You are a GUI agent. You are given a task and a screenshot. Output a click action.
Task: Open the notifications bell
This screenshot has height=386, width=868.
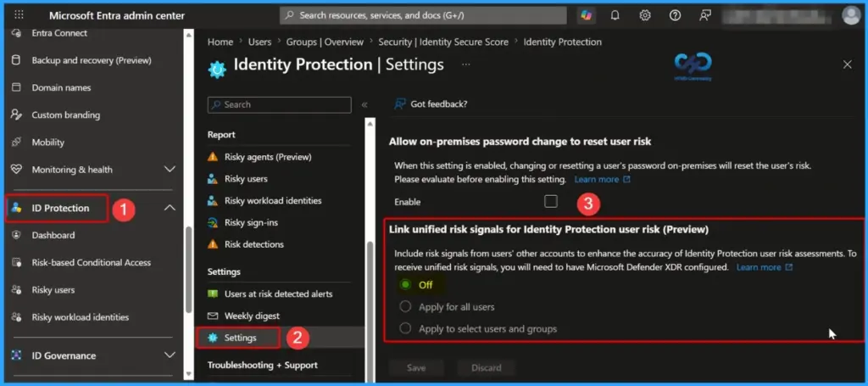pyautogui.click(x=615, y=15)
